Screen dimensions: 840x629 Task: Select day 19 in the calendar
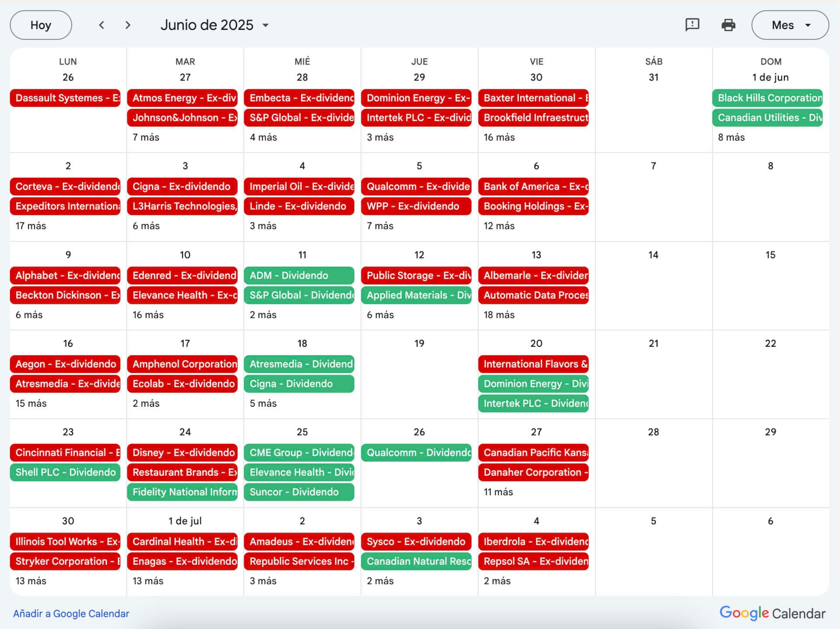(419, 344)
